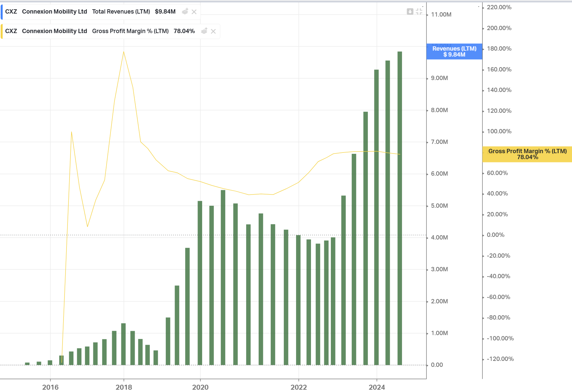Click the add-layer icon on Gross Profit Margin legend
The width and height of the screenshot is (572, 392).
(x=204, y=31)
